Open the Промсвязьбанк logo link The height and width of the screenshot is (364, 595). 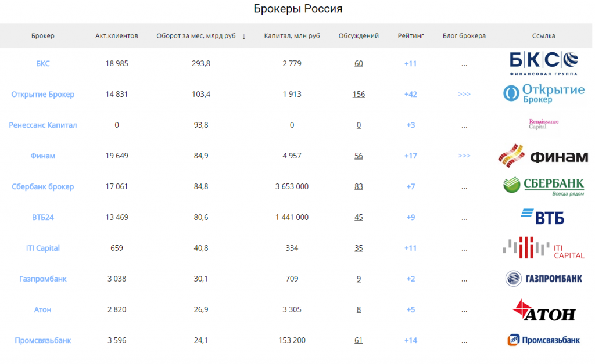pos(543,340)
